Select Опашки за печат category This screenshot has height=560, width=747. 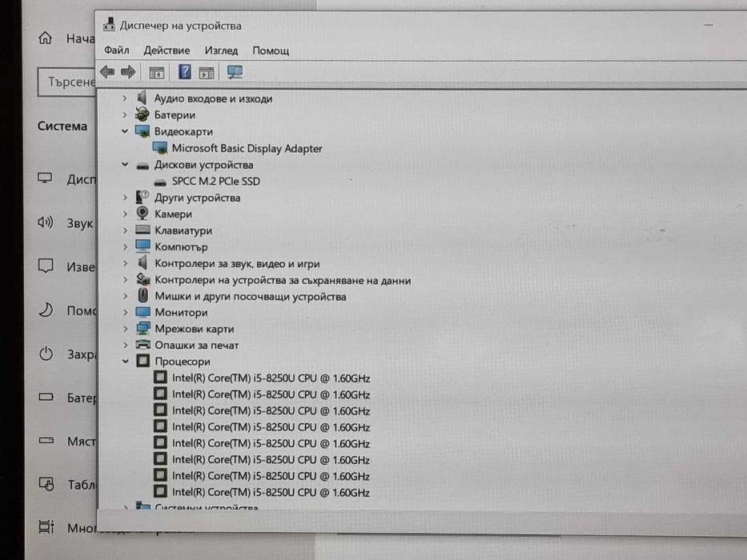point(196,345)
